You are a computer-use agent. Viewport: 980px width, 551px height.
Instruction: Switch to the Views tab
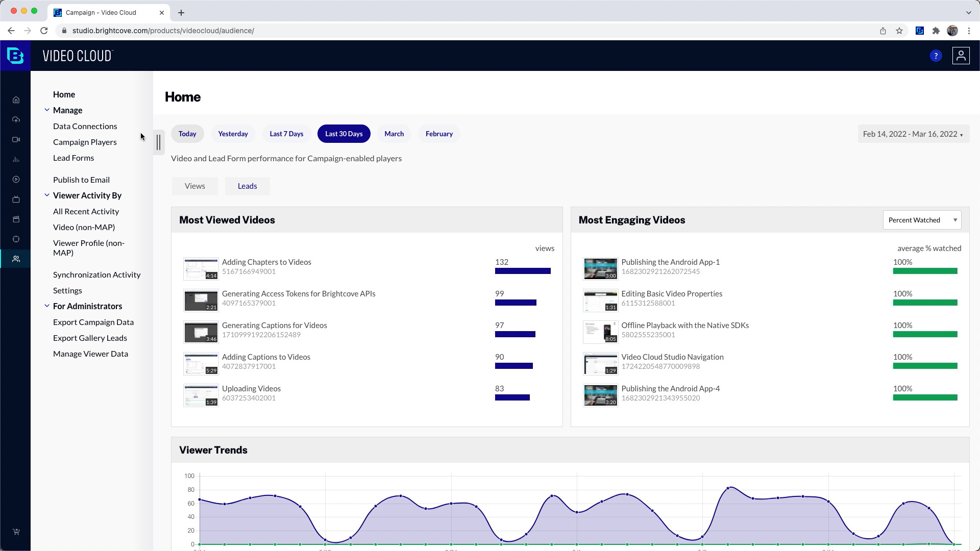[195, 186]
